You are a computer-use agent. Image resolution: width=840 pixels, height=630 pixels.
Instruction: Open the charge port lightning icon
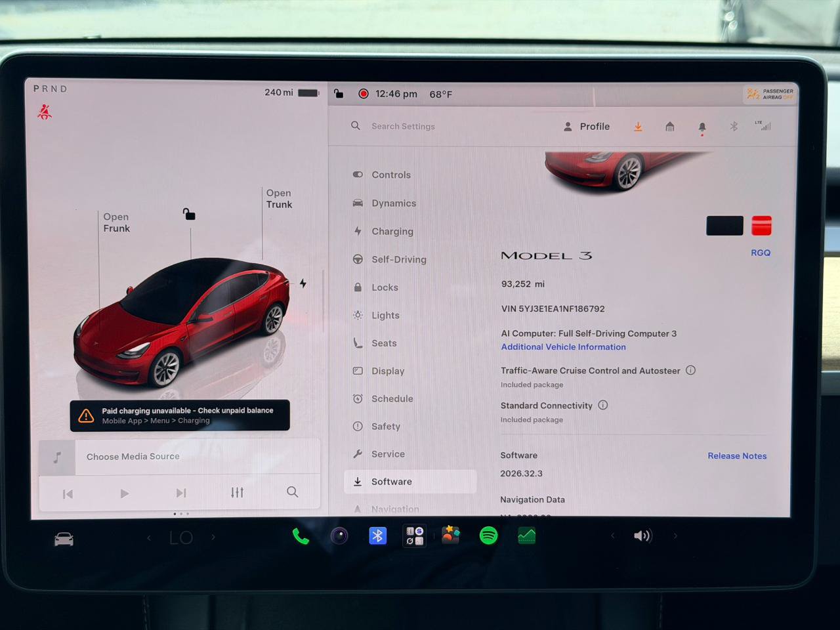(x=303, y=283)
